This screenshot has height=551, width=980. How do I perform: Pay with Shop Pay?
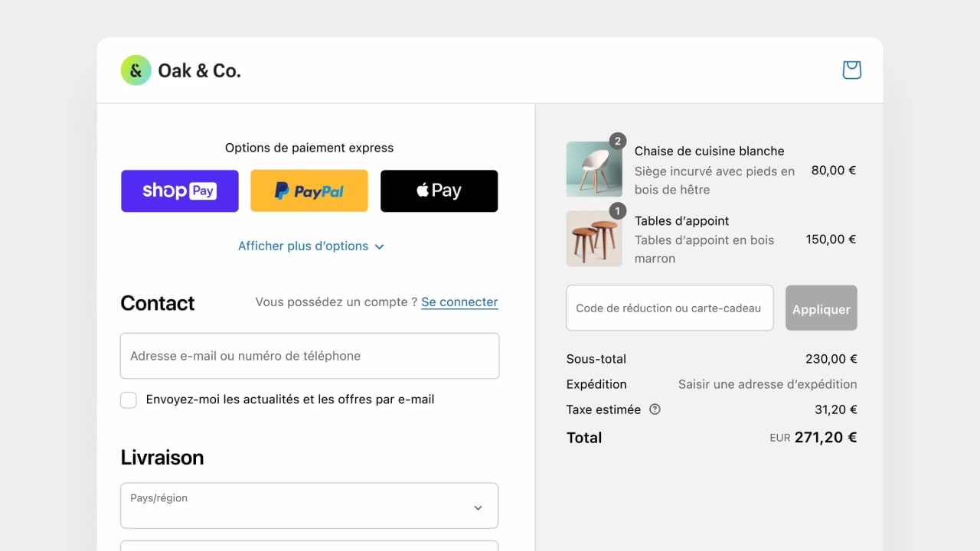tap(180, 191)
